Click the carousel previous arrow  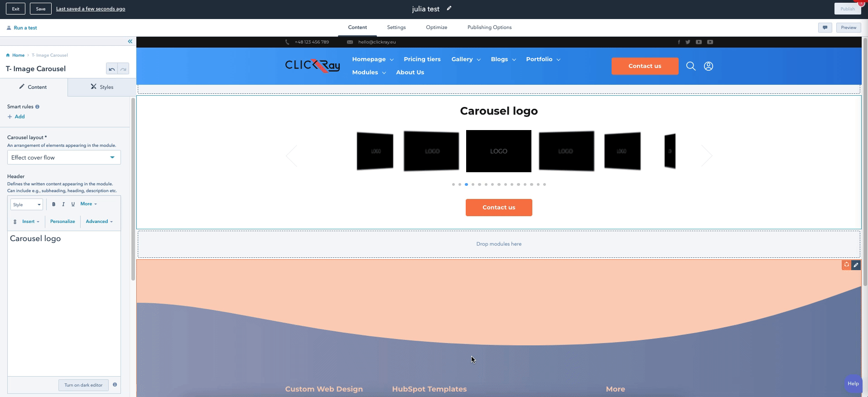pyautogui.click(x=291, y=156)
